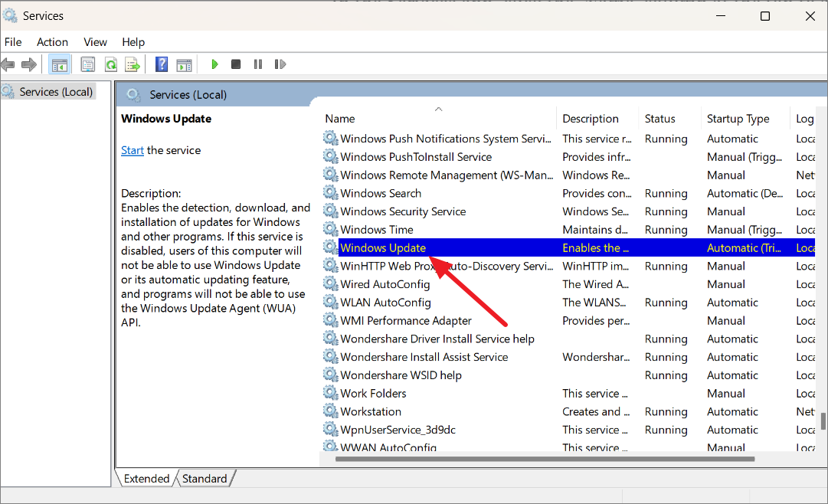
Task: Click the gear icon beside Workstation
Action: coord(331,411)
